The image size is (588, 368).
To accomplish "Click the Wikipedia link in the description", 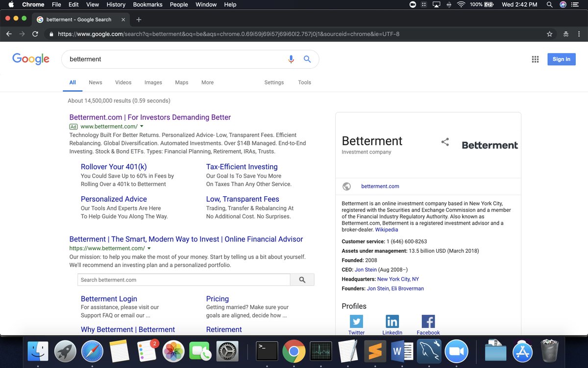I will pos(387,230).
